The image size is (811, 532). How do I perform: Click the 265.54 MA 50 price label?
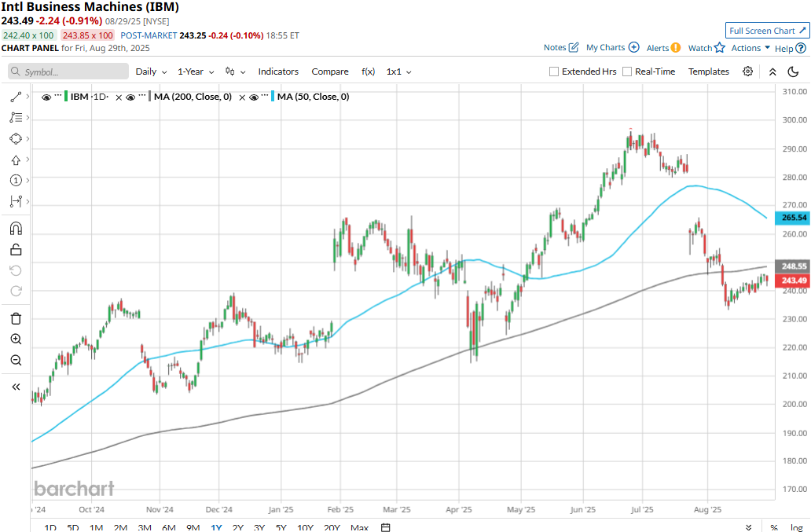point(793,218)
